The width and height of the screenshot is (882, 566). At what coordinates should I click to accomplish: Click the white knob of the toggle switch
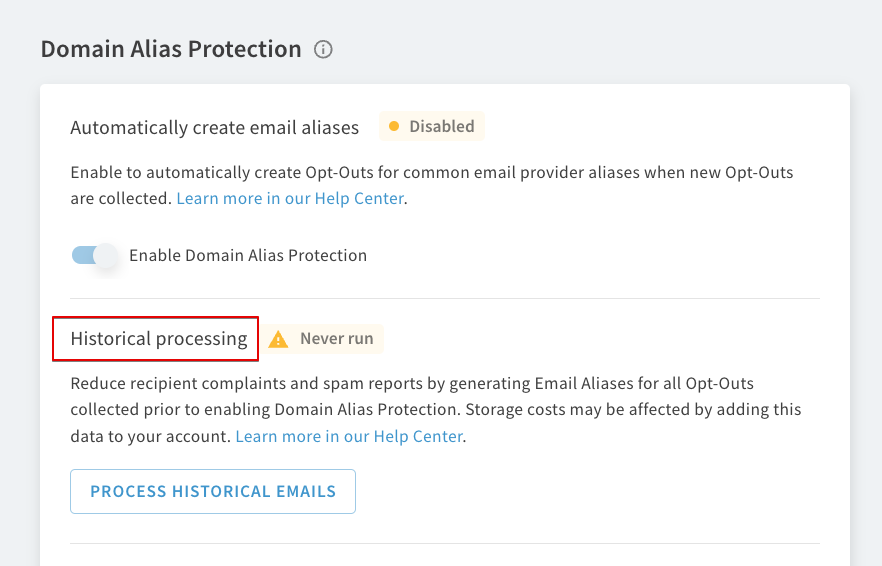click(106, 255)
